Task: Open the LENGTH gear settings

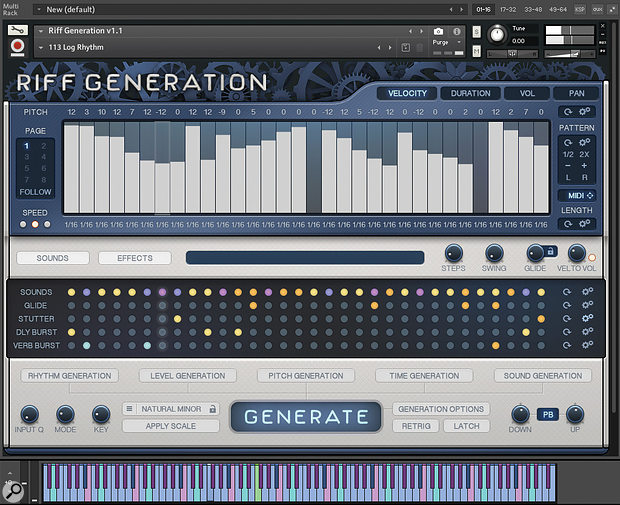Action: (x=584, y=223)
